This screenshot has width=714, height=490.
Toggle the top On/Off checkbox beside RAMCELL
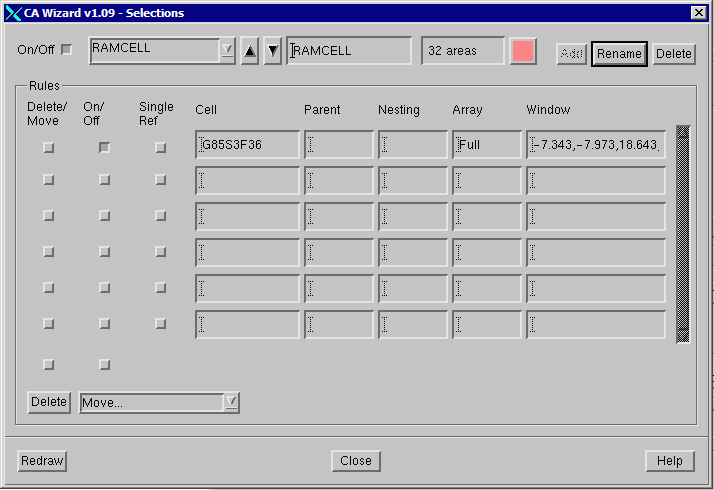pyautogui.click(x=66, y=49)
